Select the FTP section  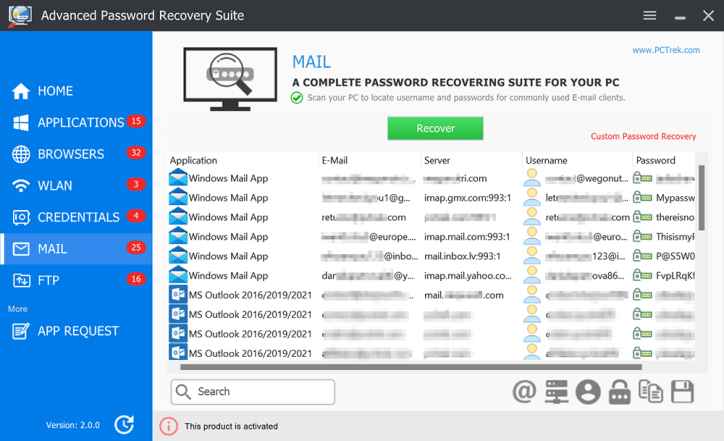[x=50, y=279]
